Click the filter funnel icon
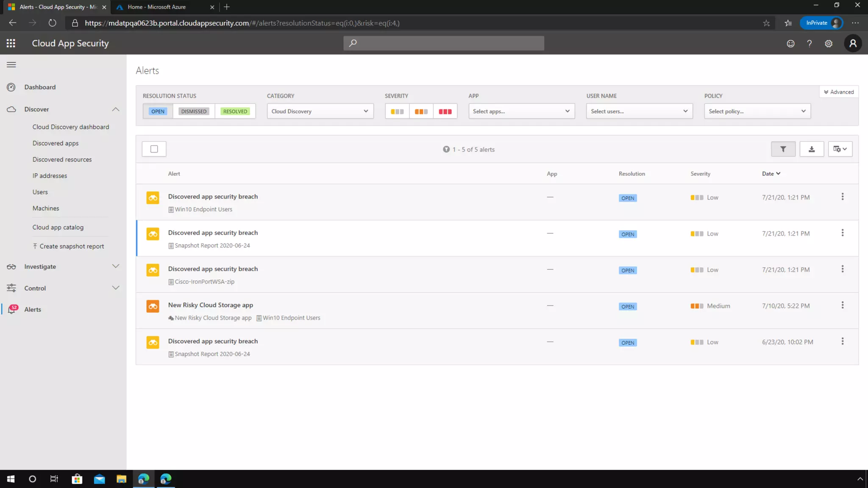This screenshot has width=868, height=488. [x=783, y=149]
